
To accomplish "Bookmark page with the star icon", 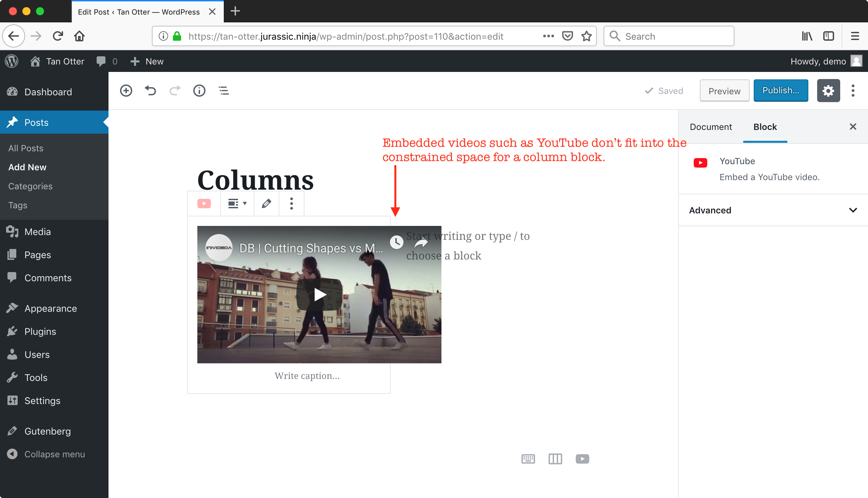I will [586, 36].
